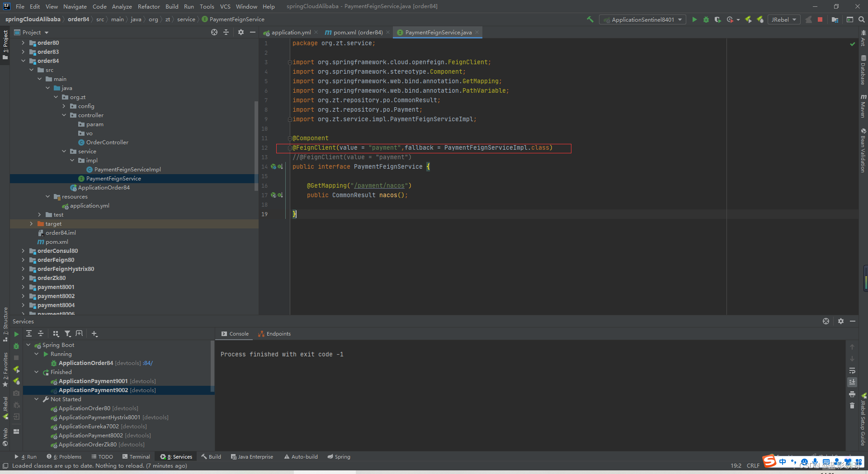Image resolution: width=868 pixels, height=474 pixels.
Task: Open Search Everywhere magnifier icon
Action: (x=862, y=19)
